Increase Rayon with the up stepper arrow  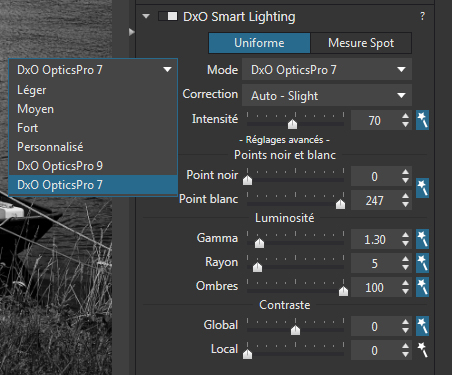(405, 259)
